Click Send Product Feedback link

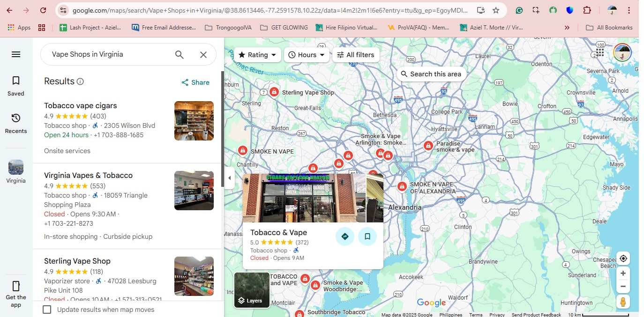(x=536, y=315)
